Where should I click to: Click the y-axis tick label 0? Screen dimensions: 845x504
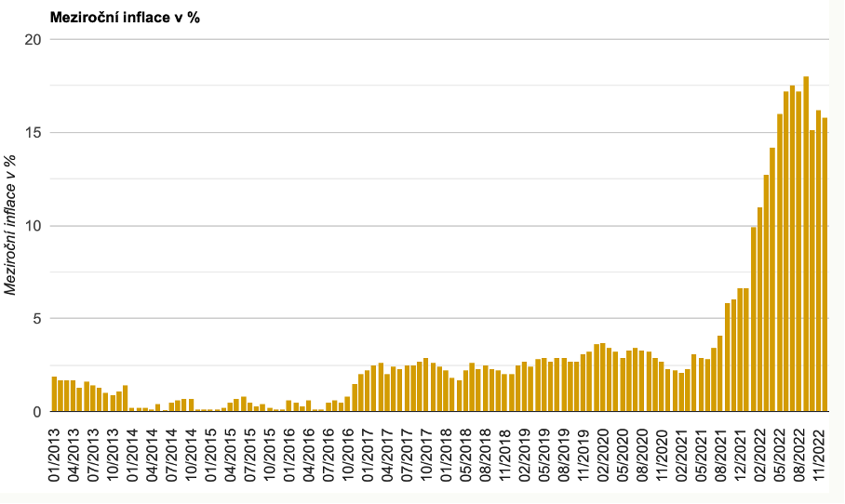coord(36,412)
